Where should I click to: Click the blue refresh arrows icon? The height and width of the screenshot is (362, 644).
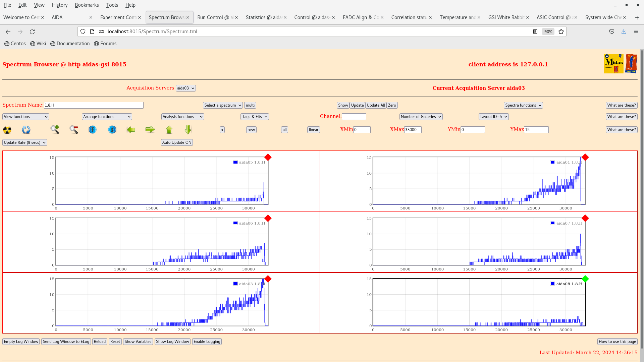[26, 130]
